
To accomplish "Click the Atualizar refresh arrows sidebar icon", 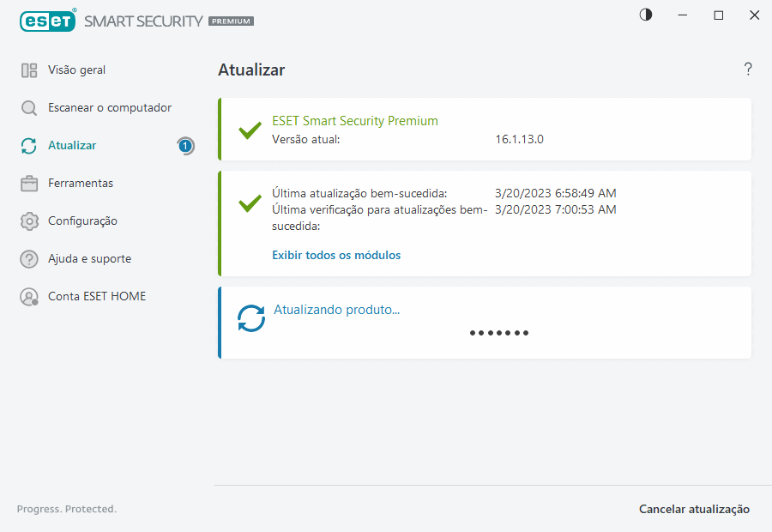I will [29, 146].
